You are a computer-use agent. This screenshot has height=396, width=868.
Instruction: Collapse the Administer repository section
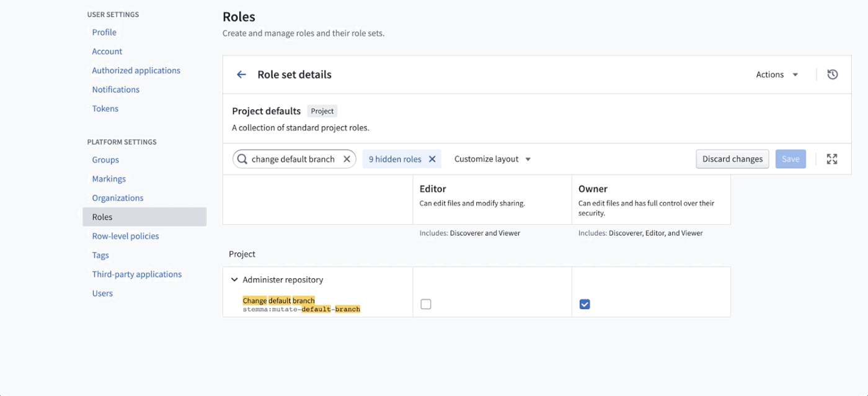click(x=234, y=280)
